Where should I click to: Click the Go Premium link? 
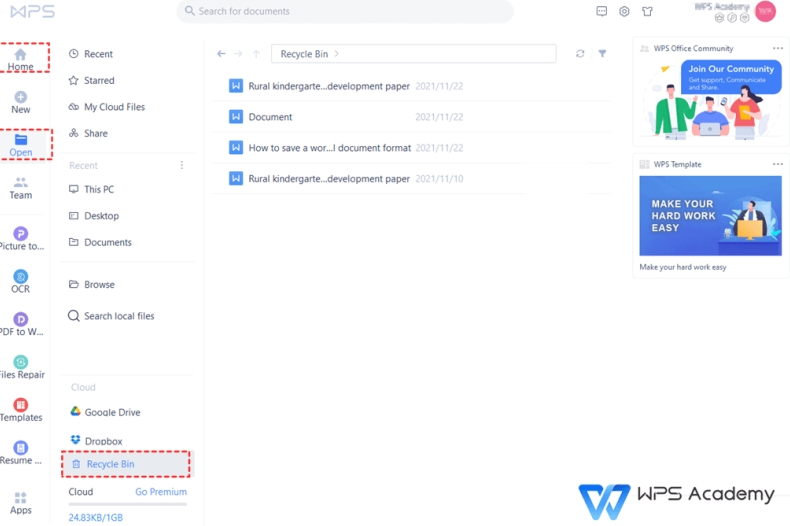[161, 492]
